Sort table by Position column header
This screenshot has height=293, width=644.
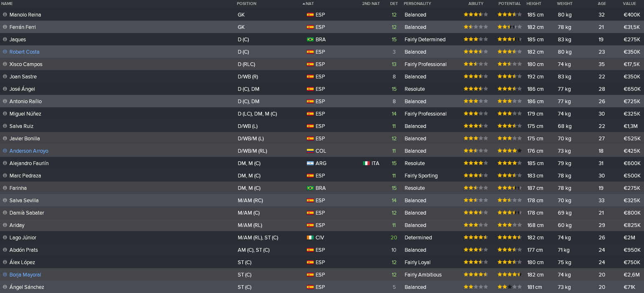point(246,4)
